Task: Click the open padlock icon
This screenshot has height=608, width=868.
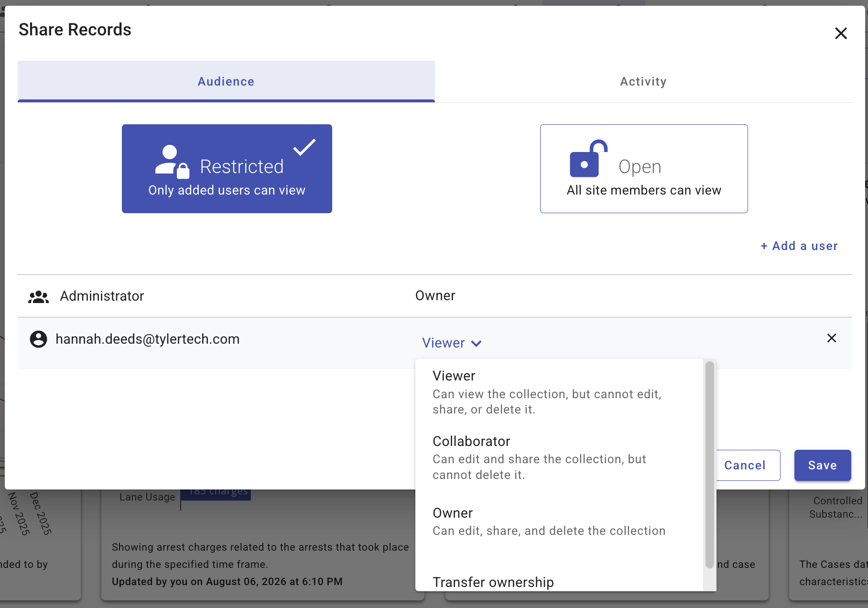Action: point(588,159)
